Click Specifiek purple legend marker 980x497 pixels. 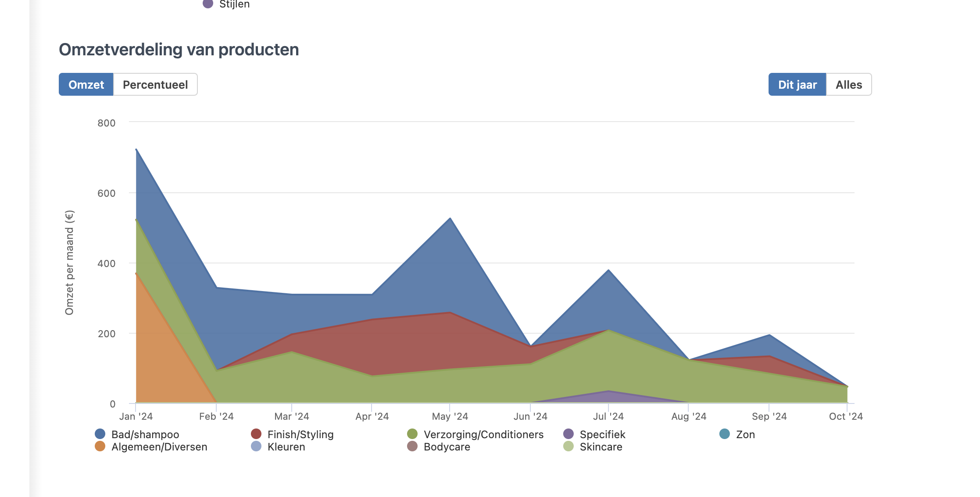(x=569, y=434)
